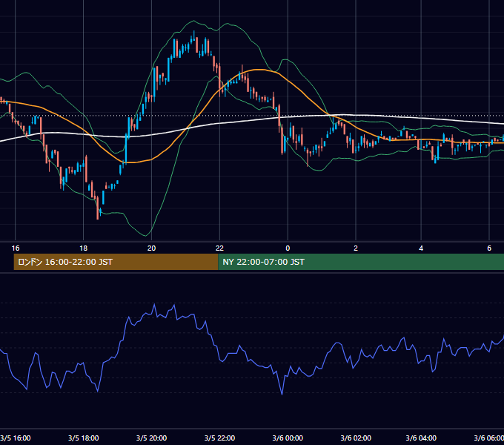
Task: Click hour label 2 on price chart axis
Action: click(356, 248)
